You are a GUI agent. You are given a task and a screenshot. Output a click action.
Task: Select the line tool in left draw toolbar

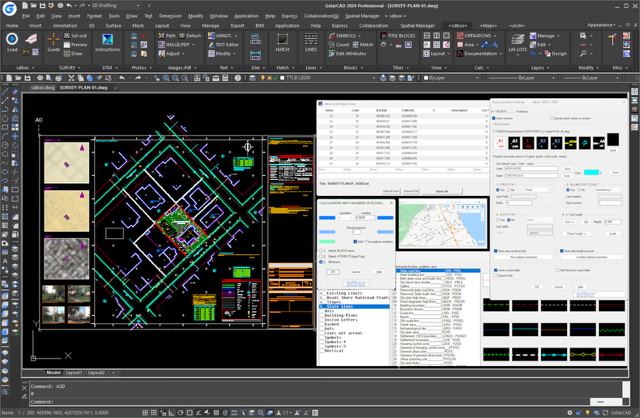(5, 92)
